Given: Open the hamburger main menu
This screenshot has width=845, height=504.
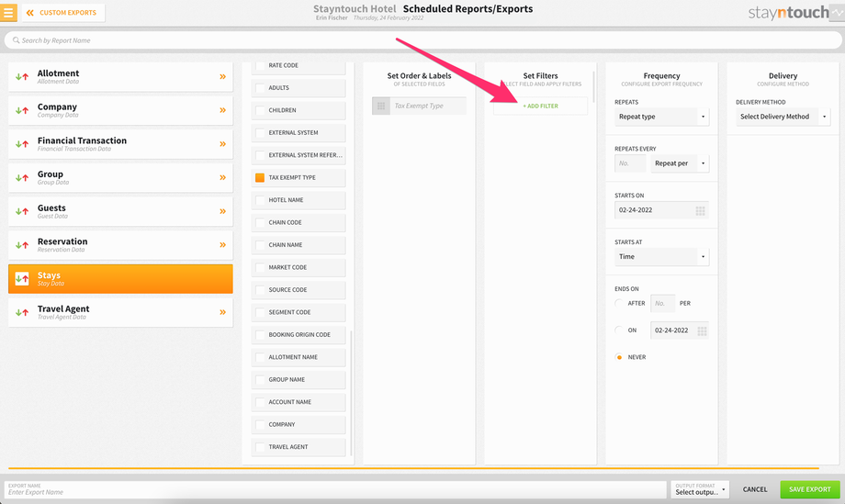Looking at the screenshot, I should [x=8, y=12].
